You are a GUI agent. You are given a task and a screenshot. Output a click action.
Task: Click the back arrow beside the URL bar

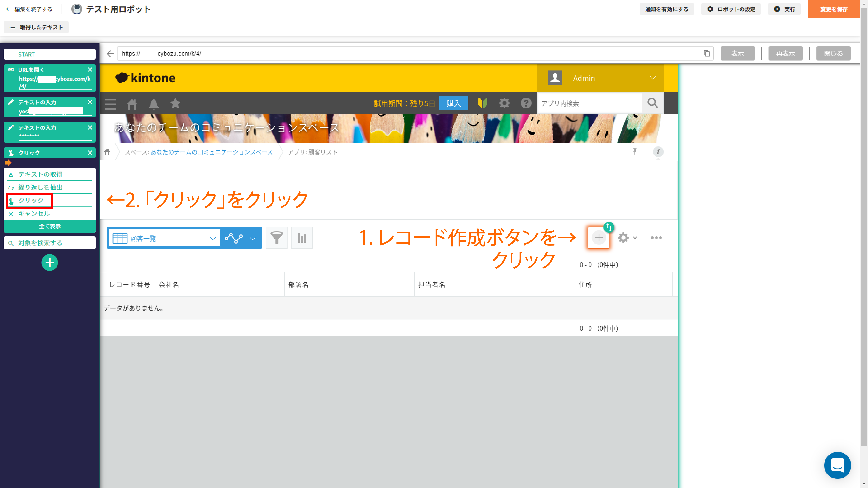(110, 54)
